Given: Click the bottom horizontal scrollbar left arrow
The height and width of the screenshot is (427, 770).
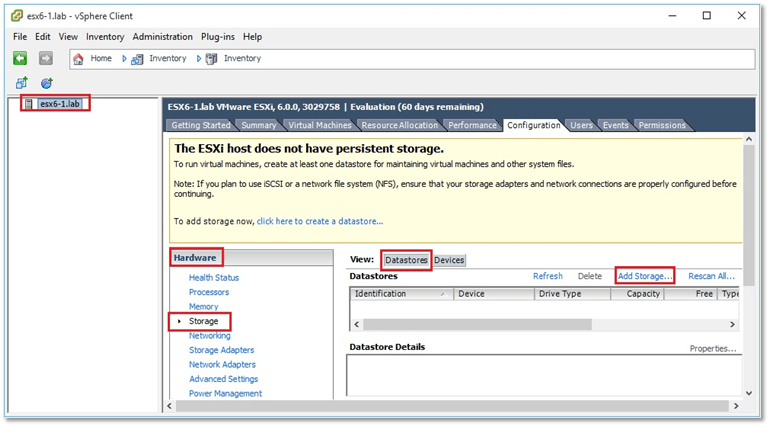Looking at the screenshot, I should click(x=170, y=406).
